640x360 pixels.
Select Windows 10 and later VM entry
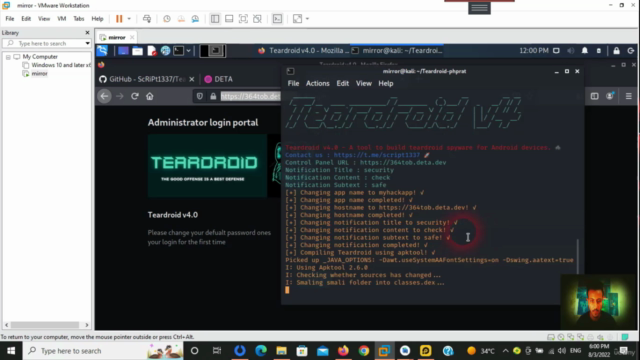[x=57, y=65]
